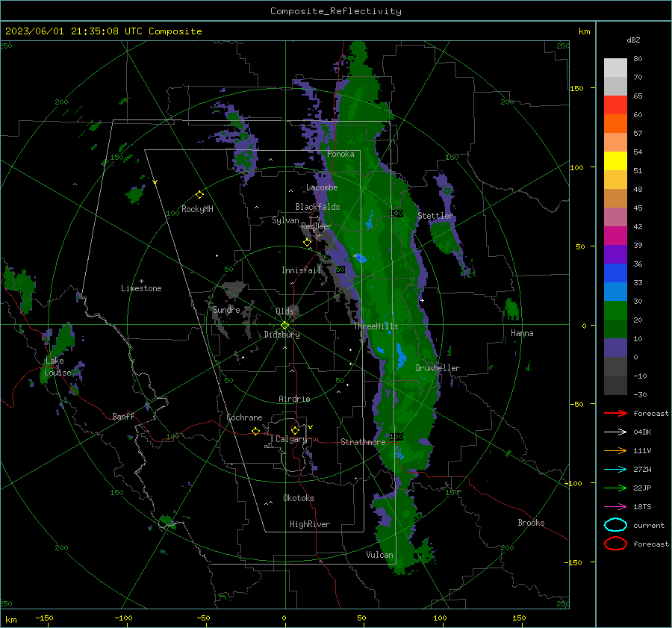
Task: Pick the red 60-65 dBZ color swatch
Action: (615, 105)
